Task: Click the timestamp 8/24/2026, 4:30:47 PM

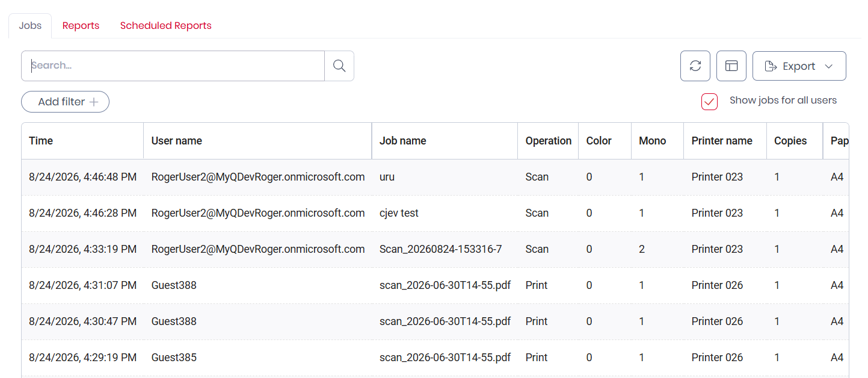Action: click(83, 321)
